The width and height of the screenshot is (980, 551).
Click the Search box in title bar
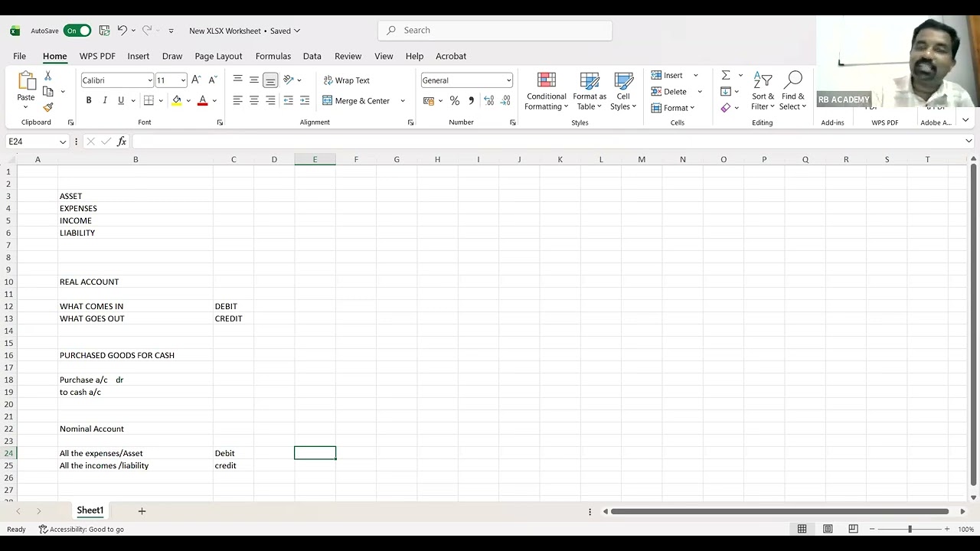(x=495, y=30)
